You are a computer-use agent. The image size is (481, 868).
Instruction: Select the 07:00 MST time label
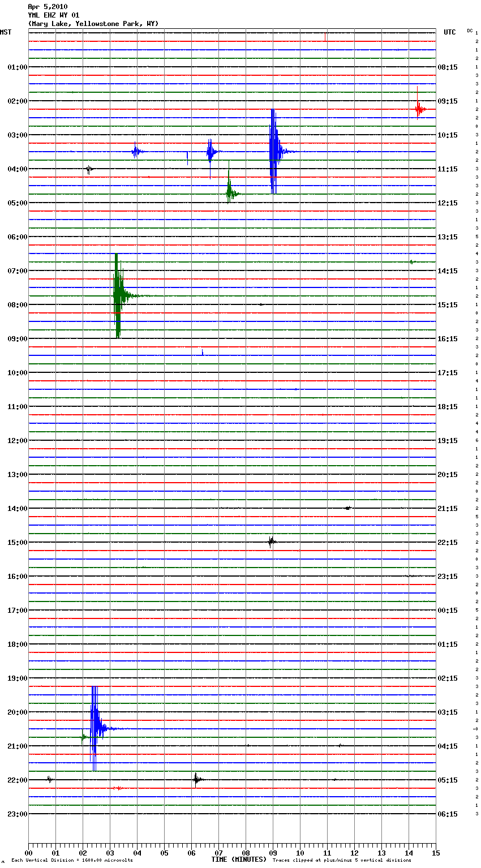[x=18, y=271]
